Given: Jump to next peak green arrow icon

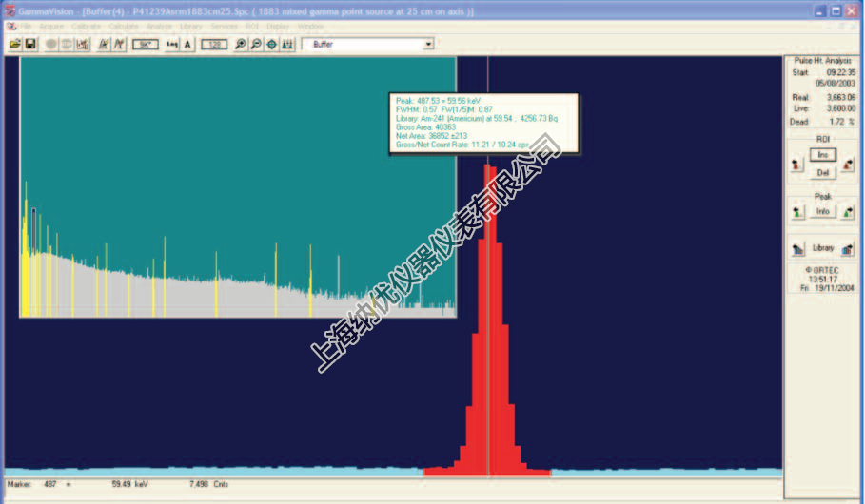Looking at the screenshot, I should click(849, 212).
